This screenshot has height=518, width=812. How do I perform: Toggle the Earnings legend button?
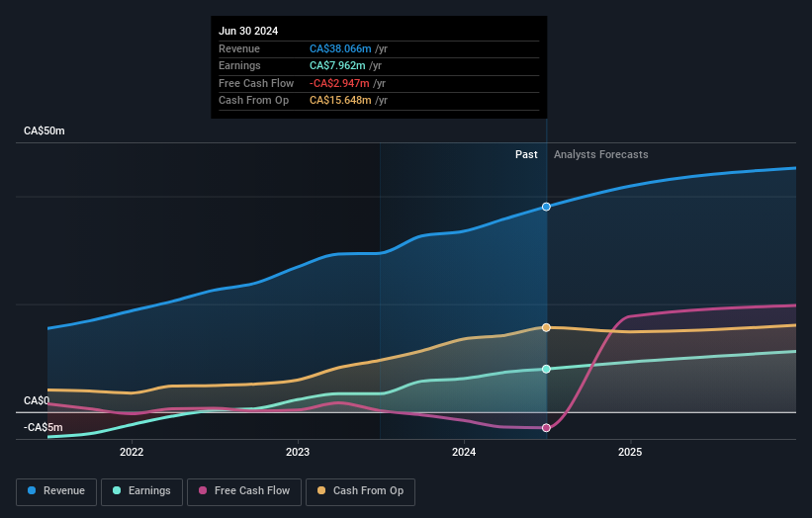[x=141, y=491]
